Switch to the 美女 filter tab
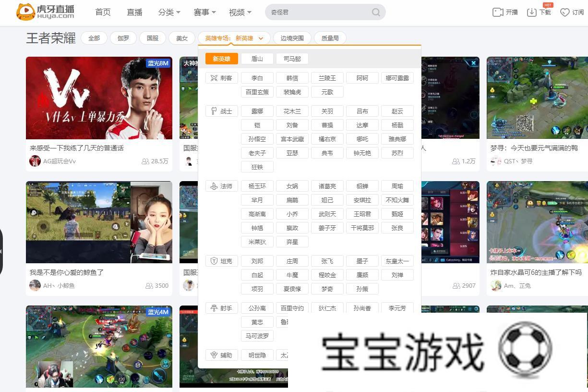Screen dimensions: 588x392 tap(182, 38)
